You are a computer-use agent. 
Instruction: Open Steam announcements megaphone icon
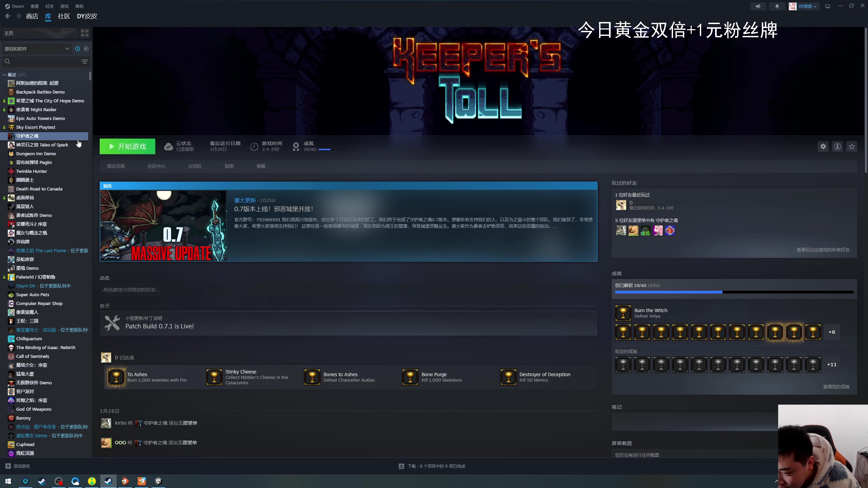(x=758, y=6)
